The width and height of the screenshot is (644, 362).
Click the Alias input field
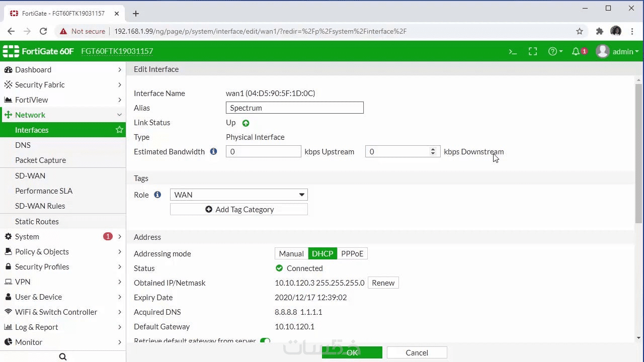tap(295, 108)
